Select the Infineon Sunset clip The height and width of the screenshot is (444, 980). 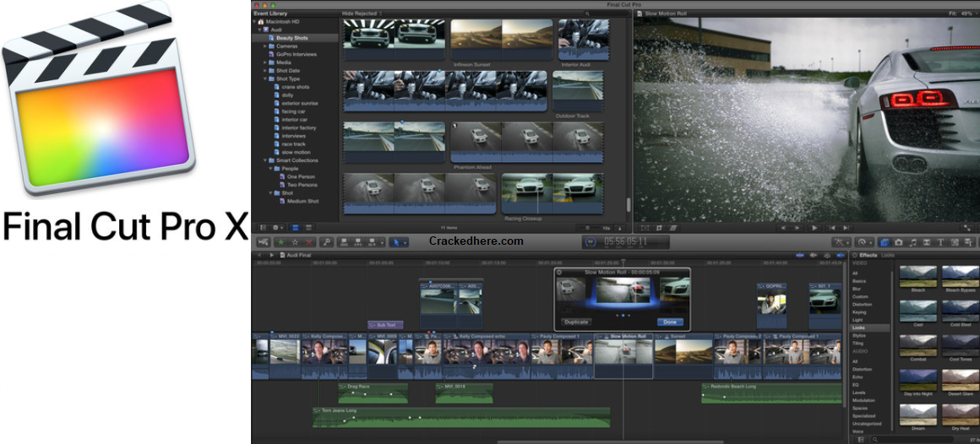click(501, 39)
